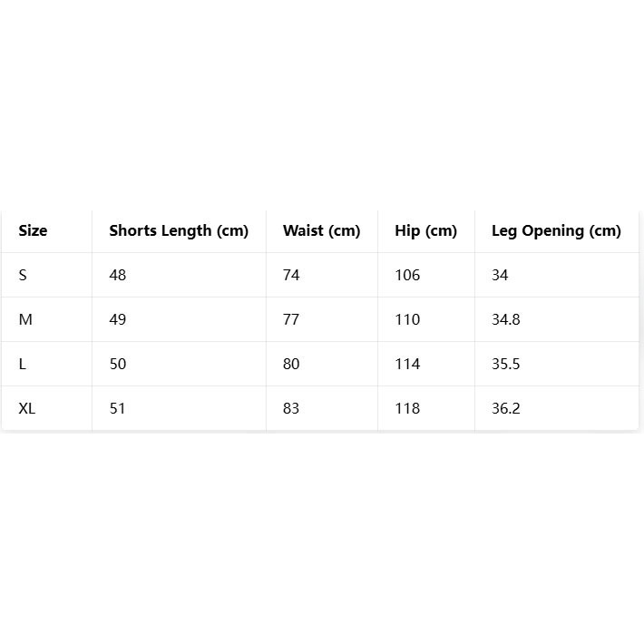Click the Size column header
This screenshot has width=644, height=644.
pos(33,230)
